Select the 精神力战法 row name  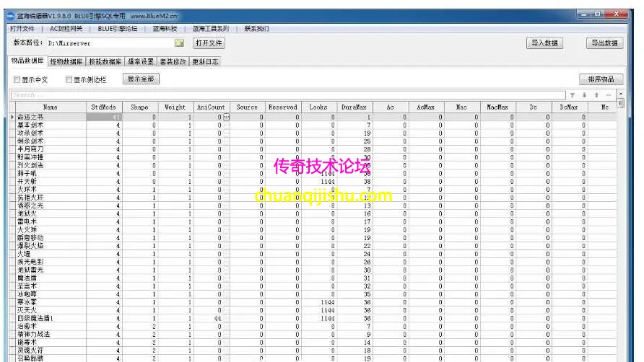[x=34, y=335]
